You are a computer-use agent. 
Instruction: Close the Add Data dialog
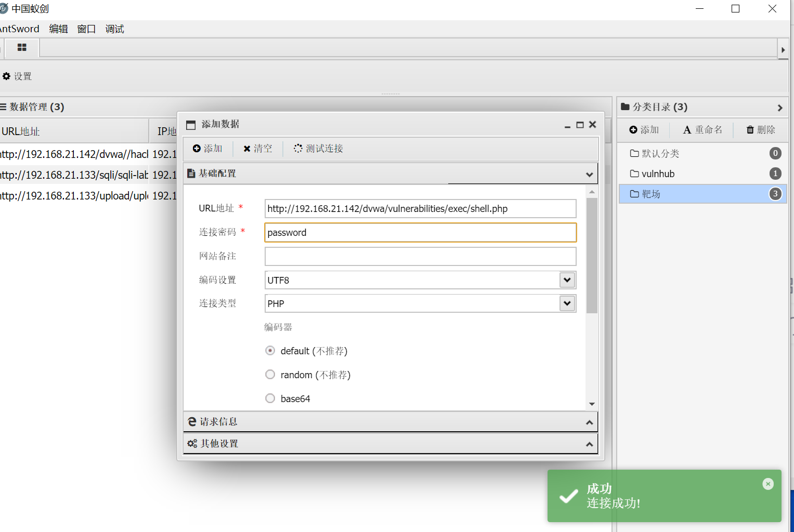592,125
